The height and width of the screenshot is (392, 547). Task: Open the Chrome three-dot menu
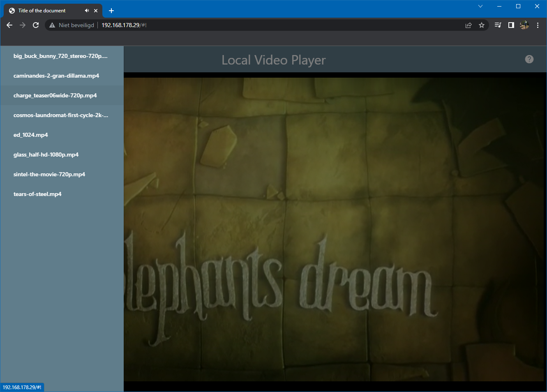[x=538, y=25]
